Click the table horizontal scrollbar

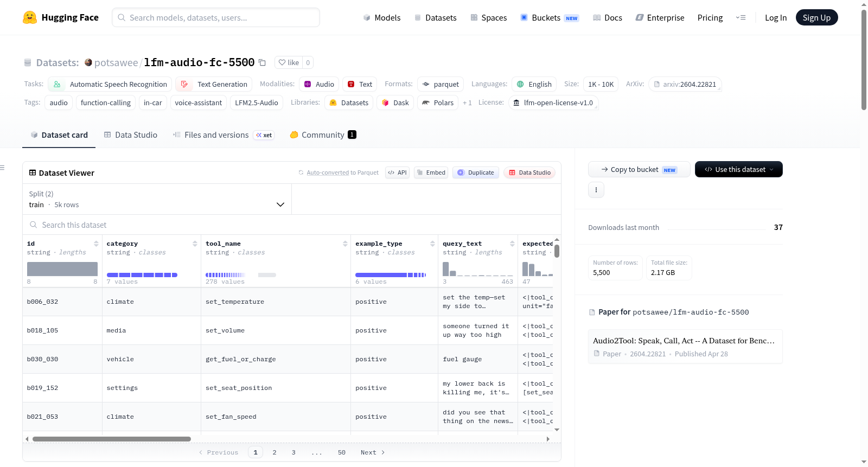tap(112, 439)
